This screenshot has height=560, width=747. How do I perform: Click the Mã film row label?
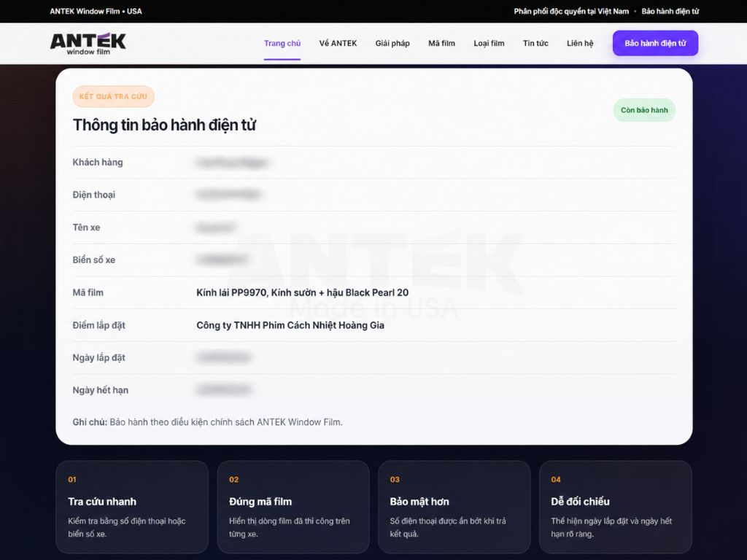tap(88, 292)
